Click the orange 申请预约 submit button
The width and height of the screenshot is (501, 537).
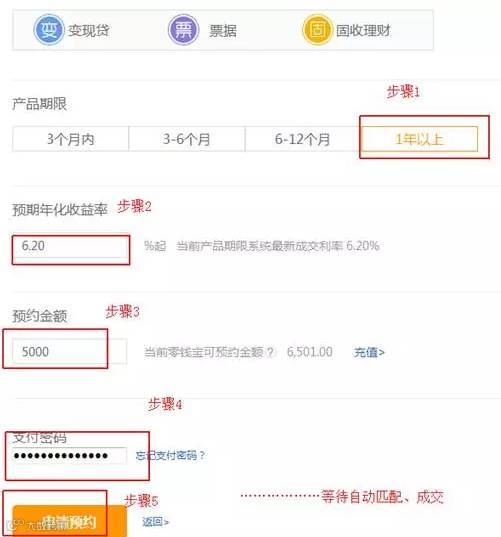(70, 521)
